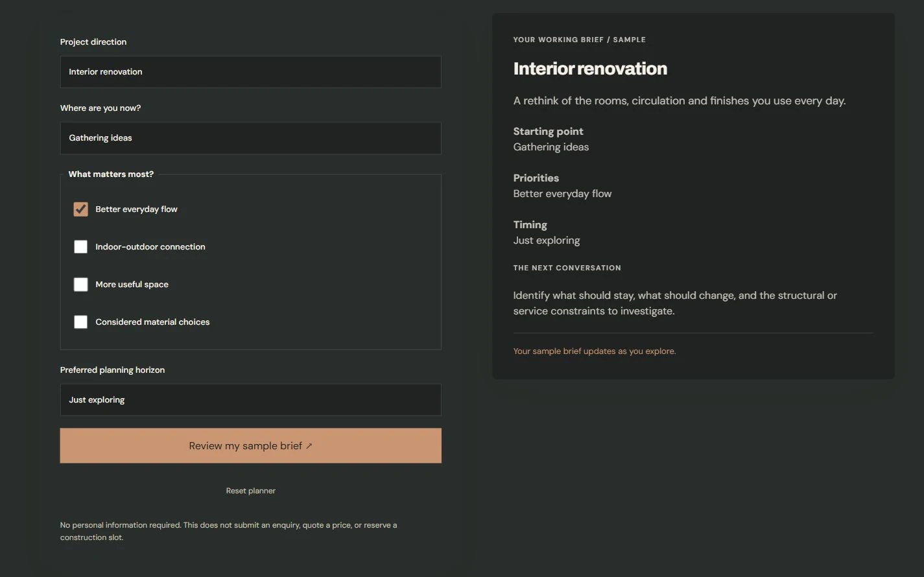Click the Priorities heading in brief

click(536, 178)
